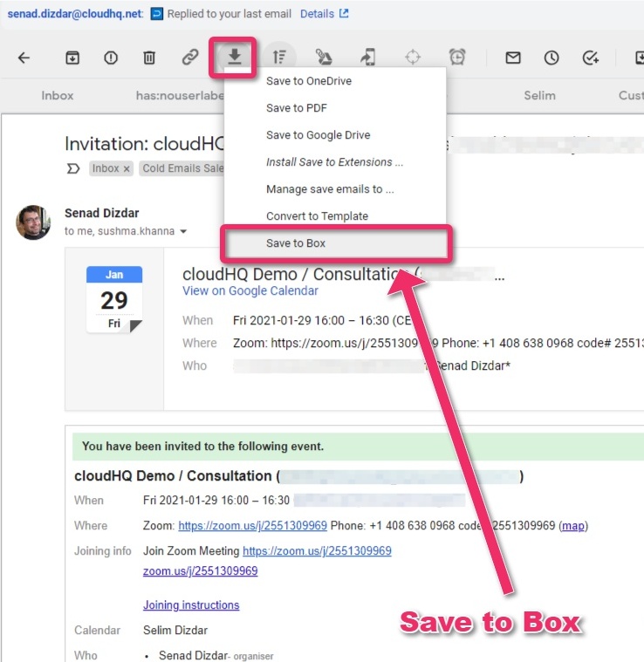Click the chain link icon in toolbar
The height and width of the screenshot is (662, 644).
(x=189, y=58)
